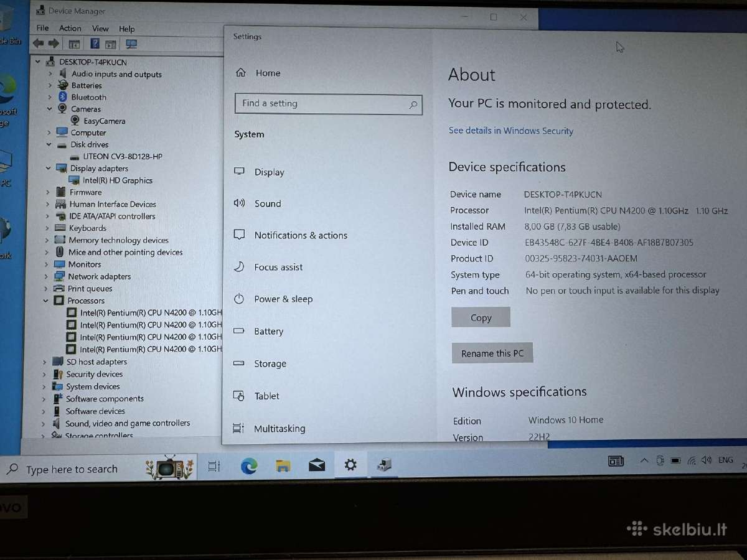Open See details in Windows Security link

tap(511, 131)
